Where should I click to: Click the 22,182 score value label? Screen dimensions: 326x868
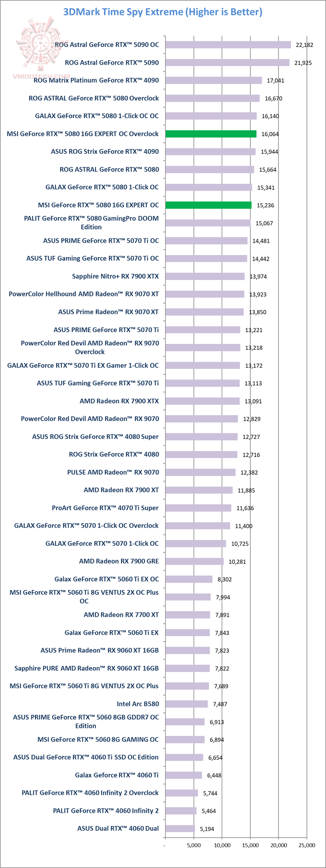tap(304, 45)
